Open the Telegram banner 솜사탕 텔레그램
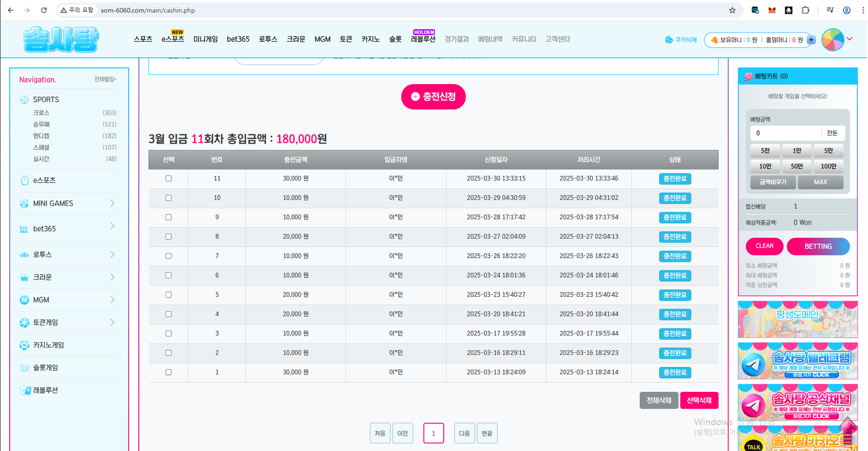 pyautogui.click(x=797, y=361)
